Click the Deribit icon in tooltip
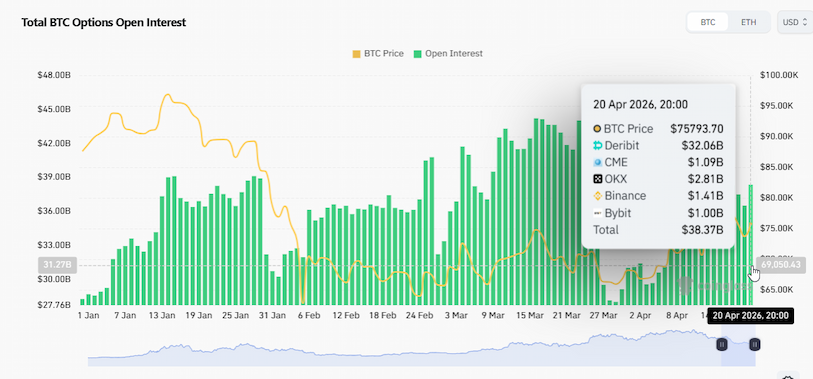This screenshot has width=813, height=379. 598,146
